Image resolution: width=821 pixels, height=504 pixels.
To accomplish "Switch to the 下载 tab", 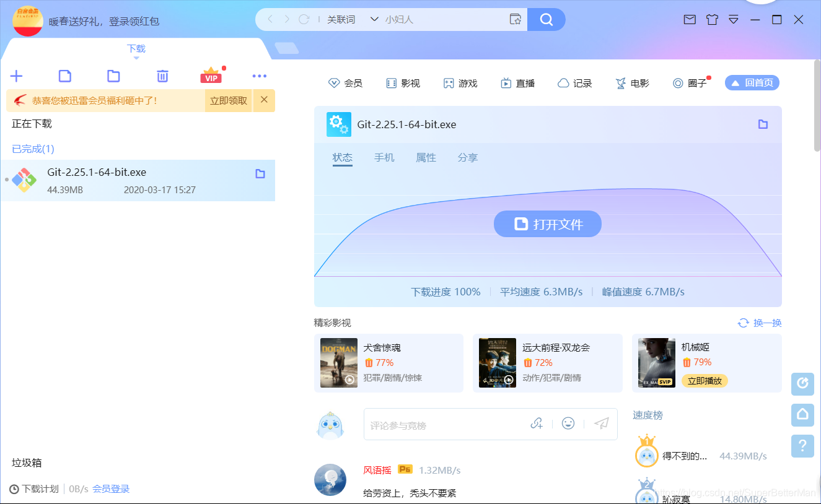I will [136, 49].
